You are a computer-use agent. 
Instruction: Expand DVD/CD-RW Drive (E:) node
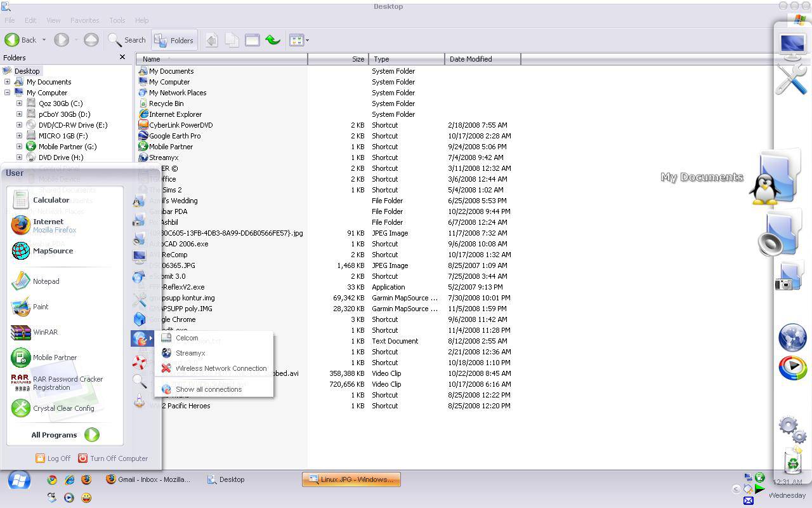(19, 125)
